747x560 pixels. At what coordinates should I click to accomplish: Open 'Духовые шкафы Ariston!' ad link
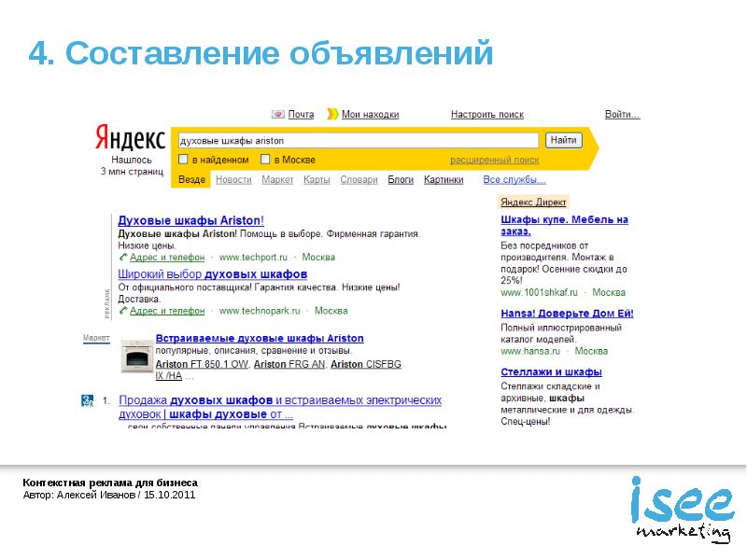coord(190,221)
